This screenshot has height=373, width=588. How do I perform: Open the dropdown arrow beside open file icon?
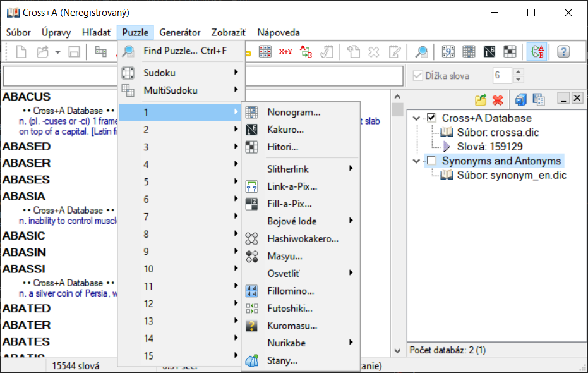pyautogui.click(x=57, y=52)
